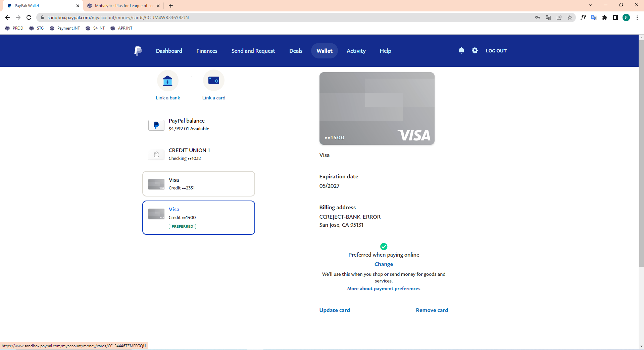Click the PayPal balance logo icon
This screenshot has height=350, width=644.
point(156,125)
